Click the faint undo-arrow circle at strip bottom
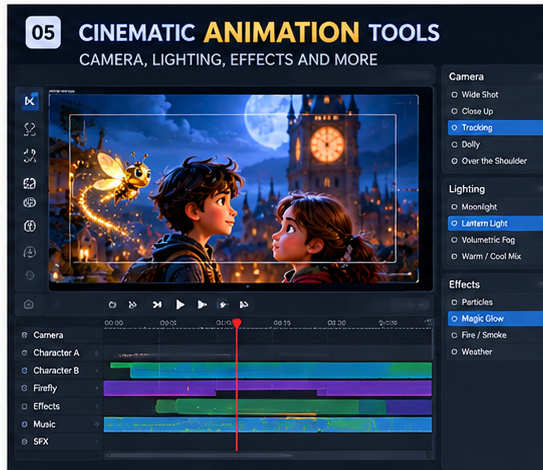 (x=30, y=275)
